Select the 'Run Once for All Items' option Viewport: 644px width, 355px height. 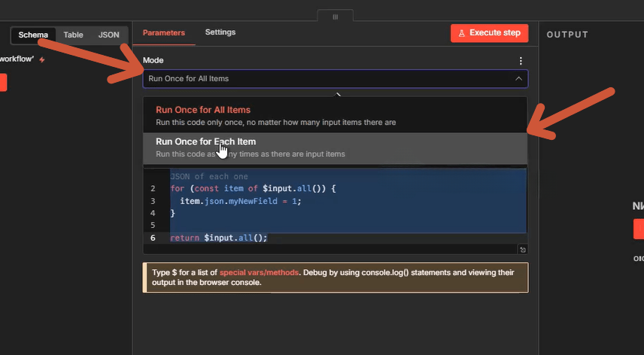(335, 116)
